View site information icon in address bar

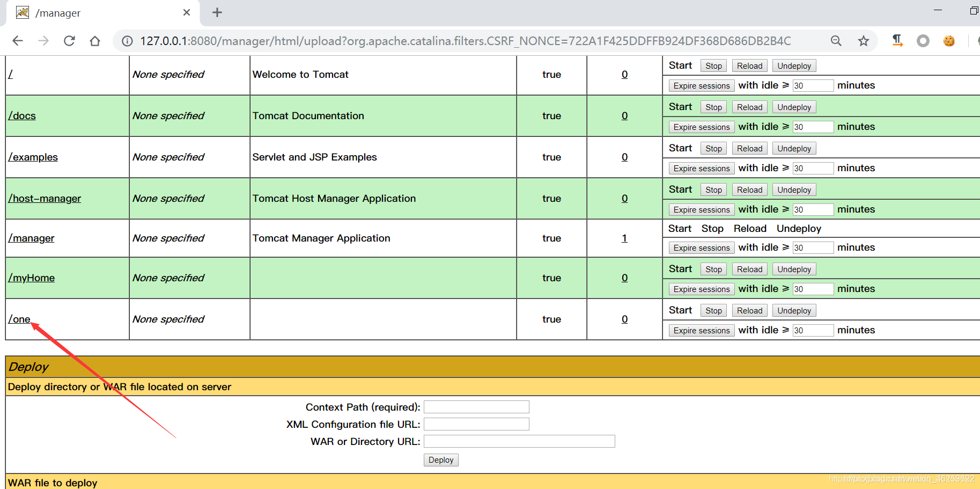(x=127, y=41)
